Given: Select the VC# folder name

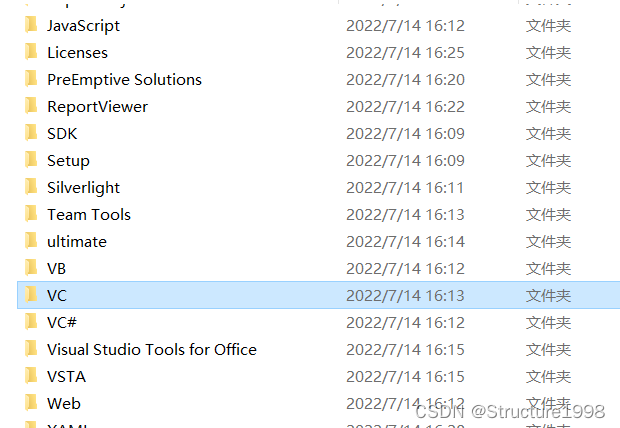Looking at the screenshot, I should (62, 323).
